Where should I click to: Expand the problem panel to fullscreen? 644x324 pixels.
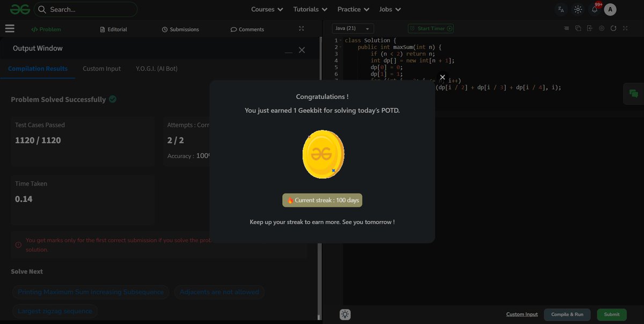[x=301, y=29]
